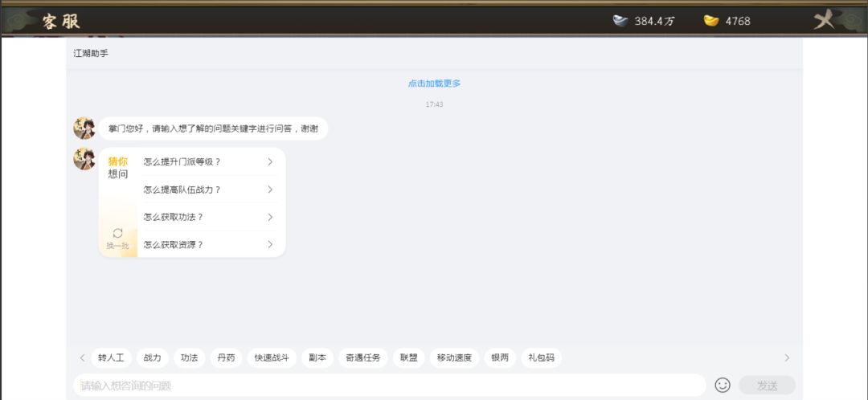Click the 快速战斗 quick topic chip

point(272,358)
